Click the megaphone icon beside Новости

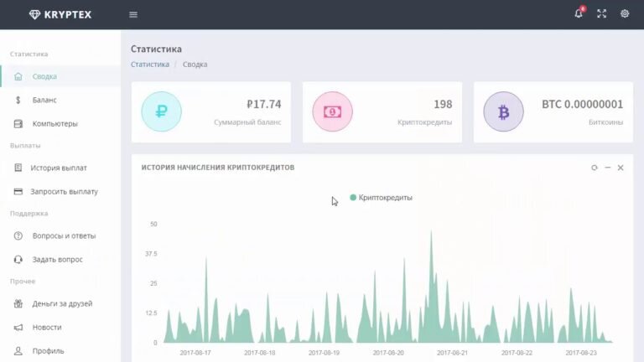[x=18, y=327]
